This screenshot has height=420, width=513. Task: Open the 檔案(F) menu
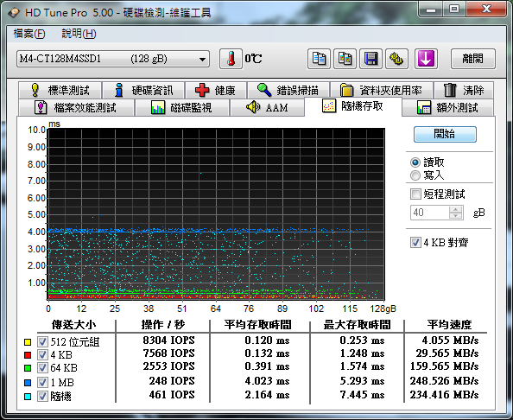(x=29, y=34)
